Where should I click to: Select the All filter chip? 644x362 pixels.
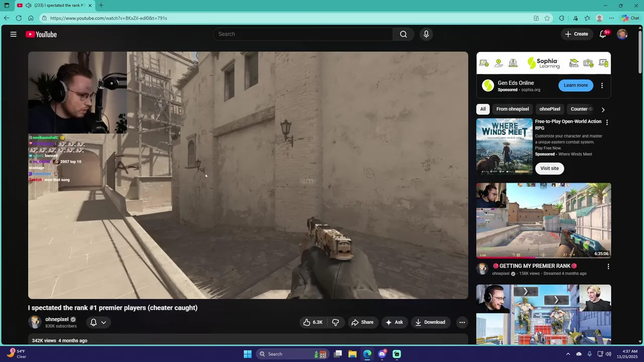[x=483, y=109]
